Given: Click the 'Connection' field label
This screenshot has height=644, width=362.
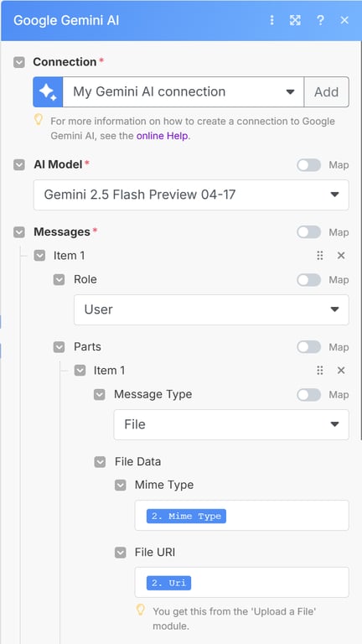Looking at the screenshot, I should pos(65,62).
